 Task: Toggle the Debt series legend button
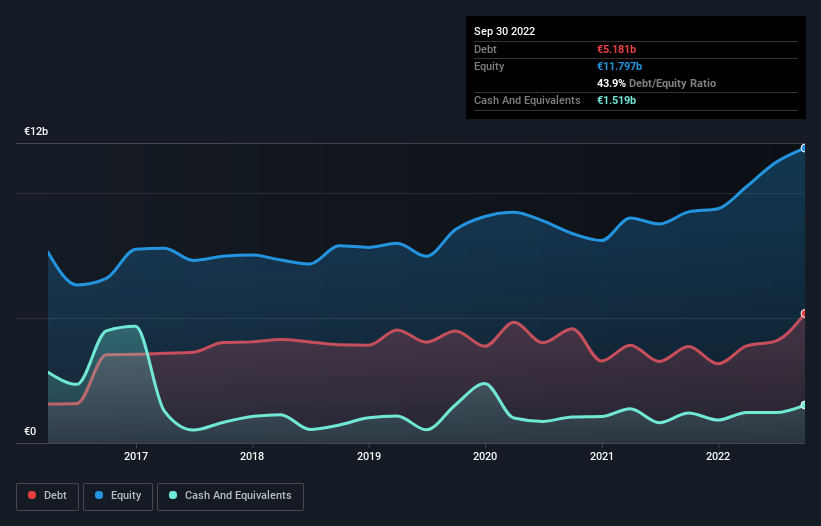[x=47, y=496]
